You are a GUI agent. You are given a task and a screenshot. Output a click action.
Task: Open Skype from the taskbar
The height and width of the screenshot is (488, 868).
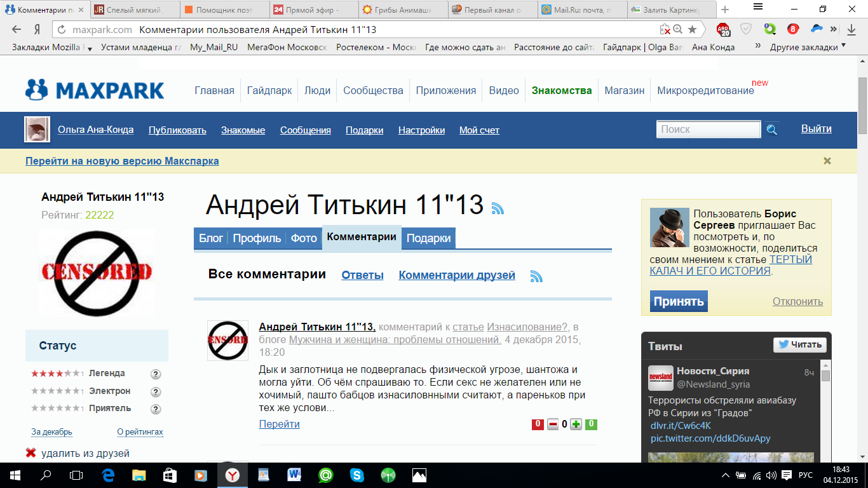click(356, 475)
